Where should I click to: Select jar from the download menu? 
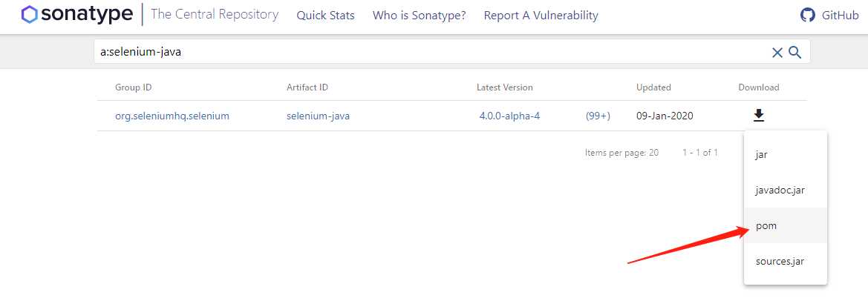[761, 154]
